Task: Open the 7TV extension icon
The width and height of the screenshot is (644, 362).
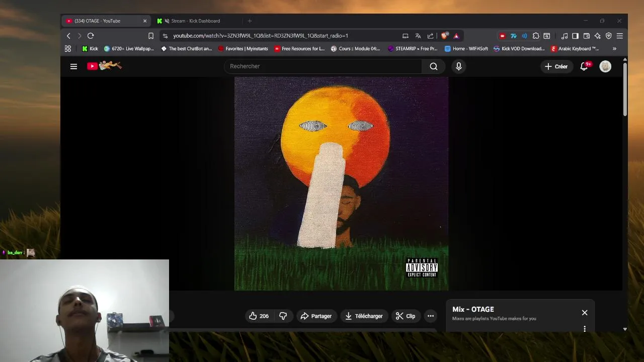Action: (x=513, y=36)
